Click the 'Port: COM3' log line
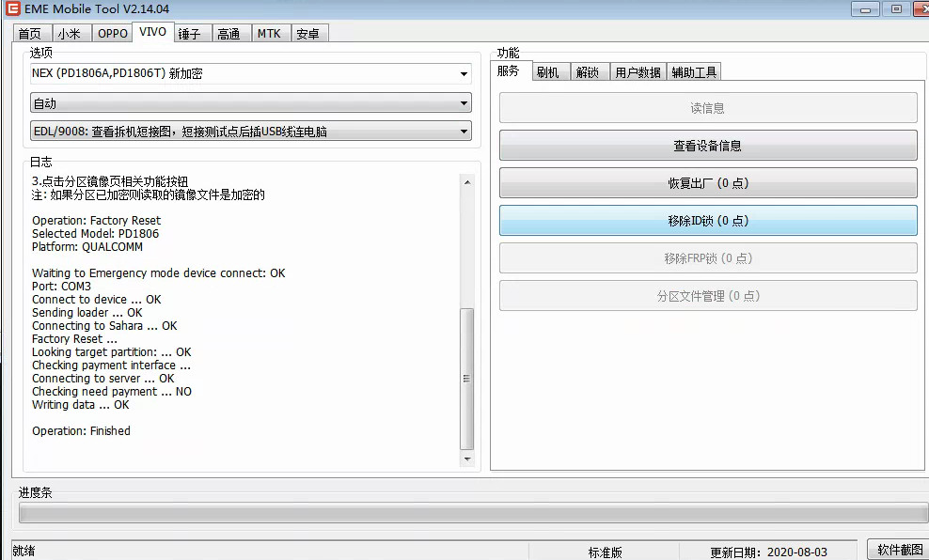 (x=62, y=286)
